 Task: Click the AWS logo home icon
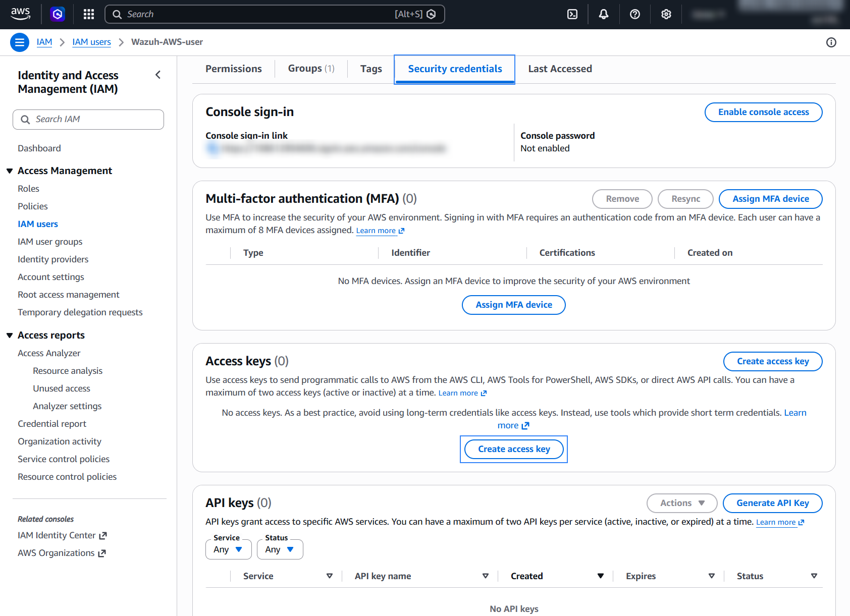pos(20,14)
